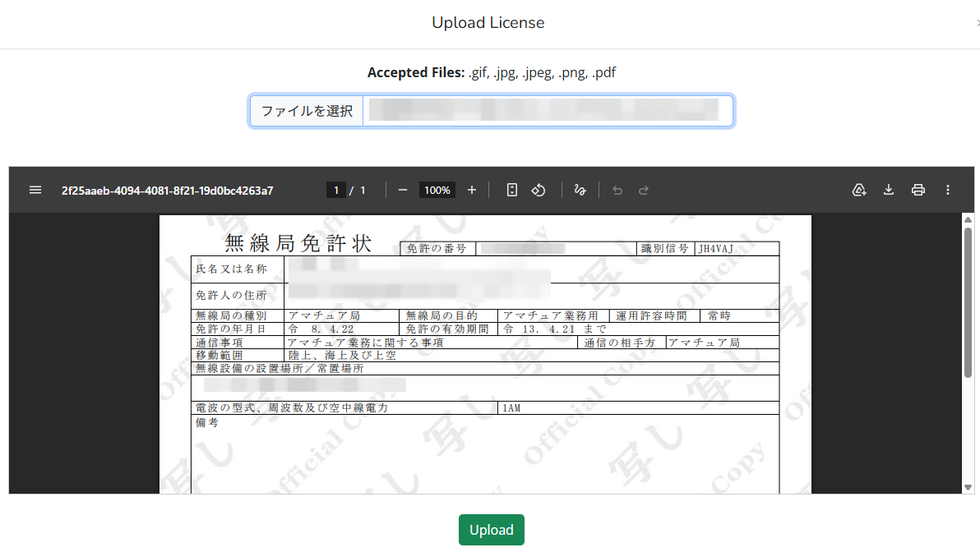Click the undo arrow in PDF toolbar
This screenshot has height=552, width=980.
617,190
